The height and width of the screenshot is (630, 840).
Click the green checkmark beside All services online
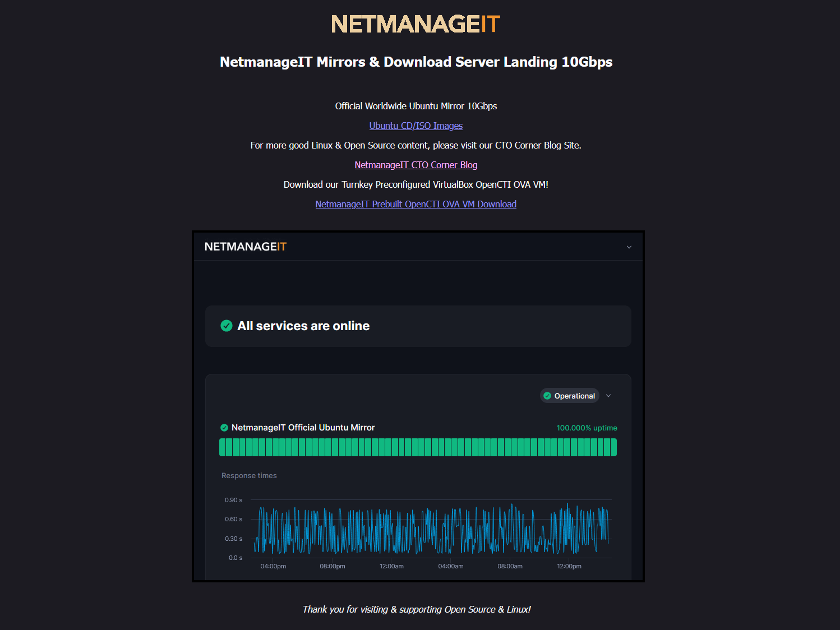coord(227,326)
